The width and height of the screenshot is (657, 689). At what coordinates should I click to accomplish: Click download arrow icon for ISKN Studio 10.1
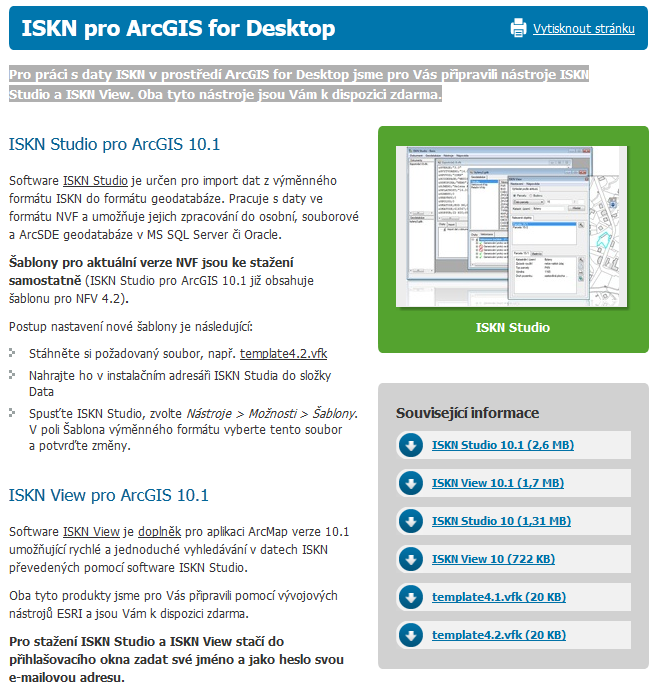click(411, 445)
